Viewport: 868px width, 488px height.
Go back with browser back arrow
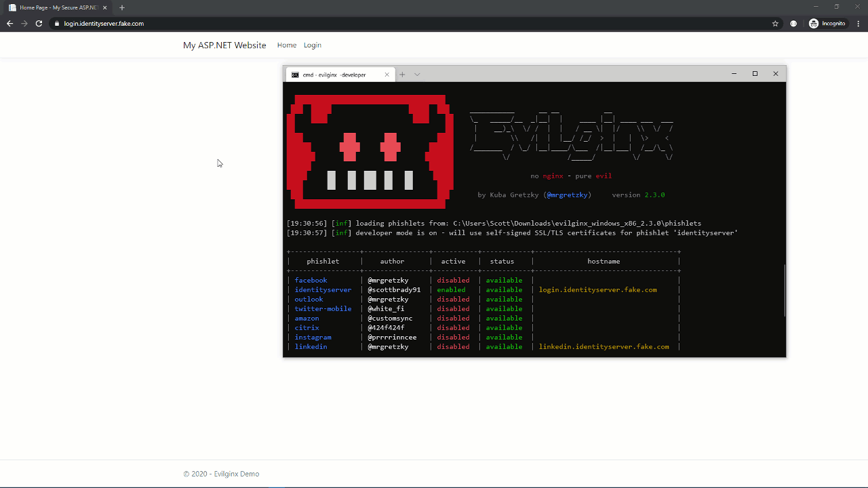(9, 23)
